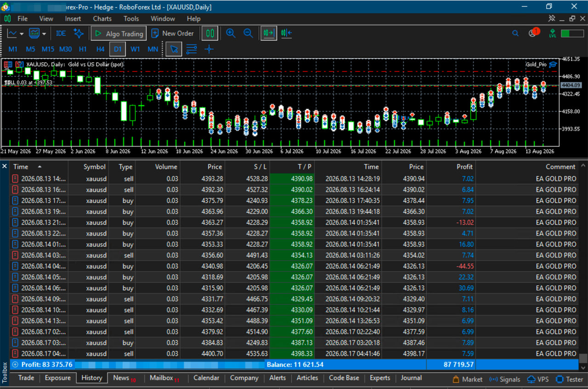This screenshot has height=389, width=588.
Task: Select the M15 timeframe
Action: 48,49
